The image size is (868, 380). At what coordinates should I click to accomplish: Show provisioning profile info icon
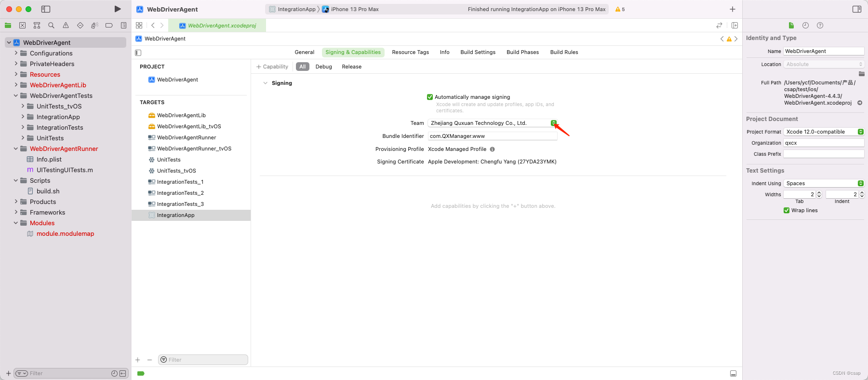click(x=492, y=149)
